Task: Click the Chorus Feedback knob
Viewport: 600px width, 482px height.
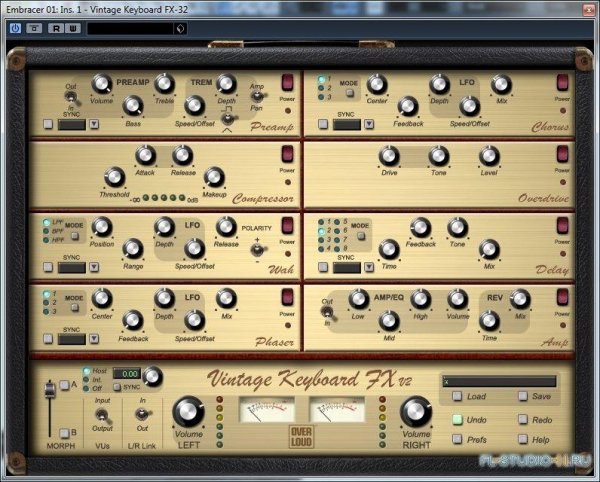Action: pyautogui.click(x=408, y=106)
